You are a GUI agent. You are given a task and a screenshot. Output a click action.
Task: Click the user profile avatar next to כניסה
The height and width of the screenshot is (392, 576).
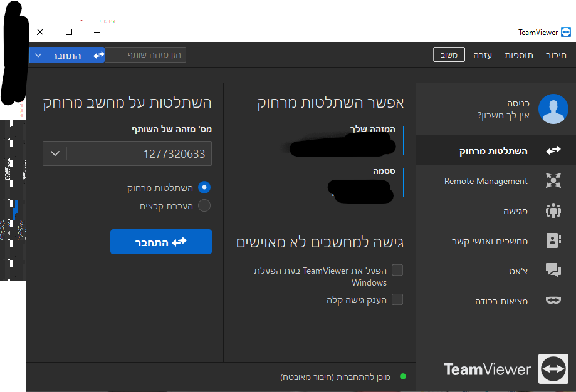pos(553,108)
